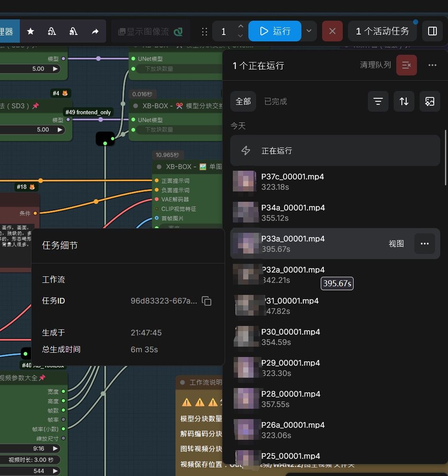Viewport: 448px width, 476px height.
Task: Toggle the 显示图像流 switch
Action: pos(178,31)
